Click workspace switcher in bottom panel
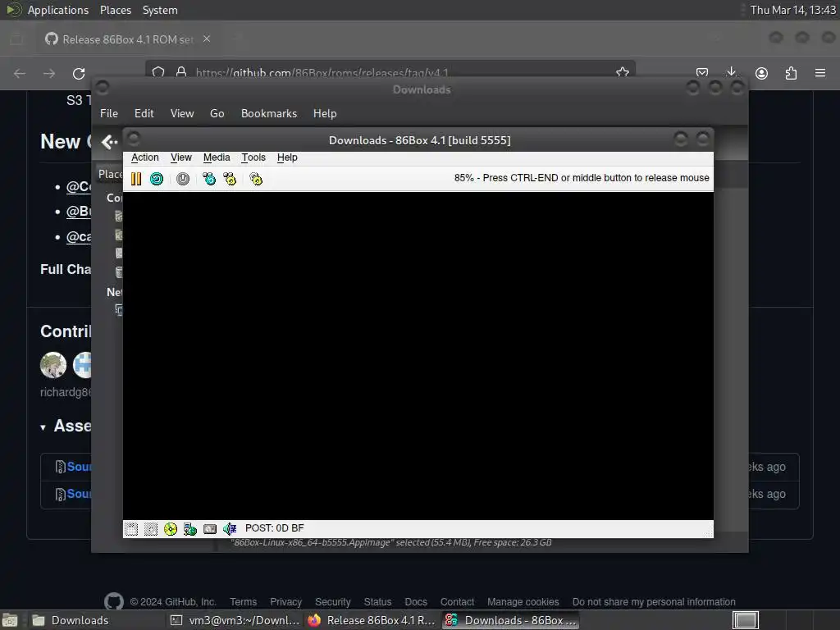Viewport: 840px width, 630px height. [746, 620]
